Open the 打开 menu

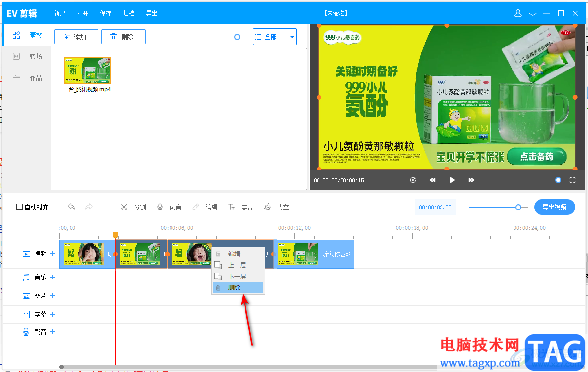point(83,13)
